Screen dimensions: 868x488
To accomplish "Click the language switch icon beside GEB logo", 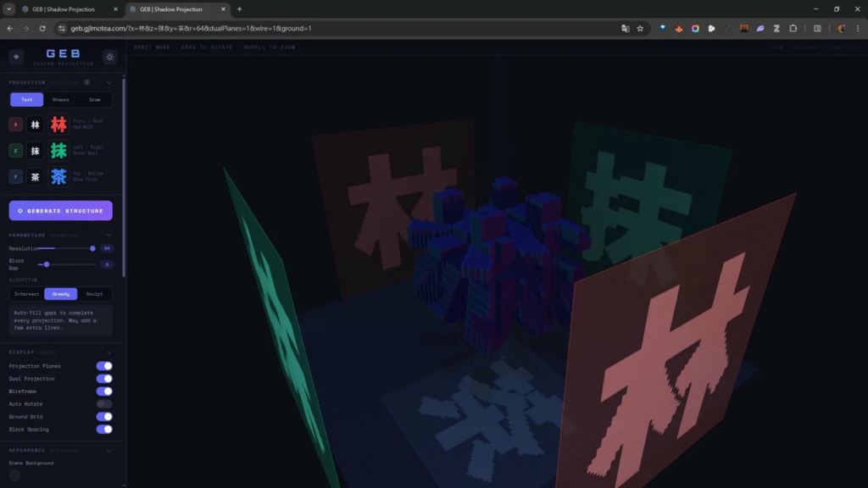I will 16,57.
